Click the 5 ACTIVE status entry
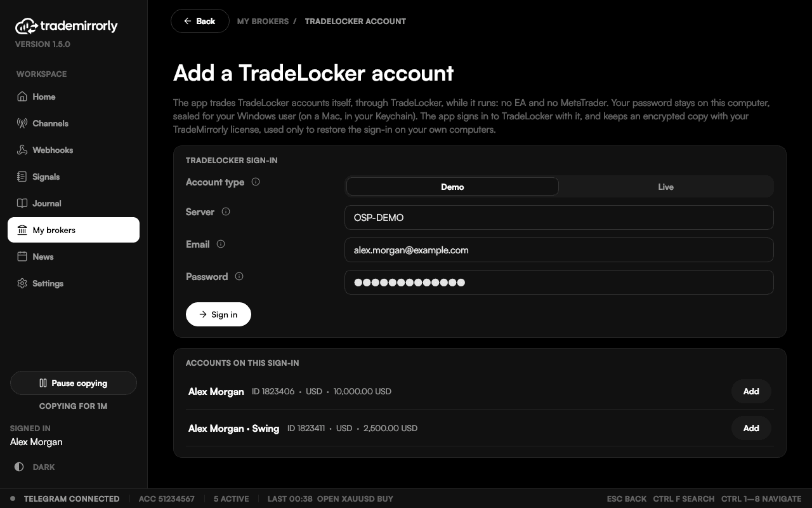The width and height of the screenshot is (812, 508). (231, 498)
